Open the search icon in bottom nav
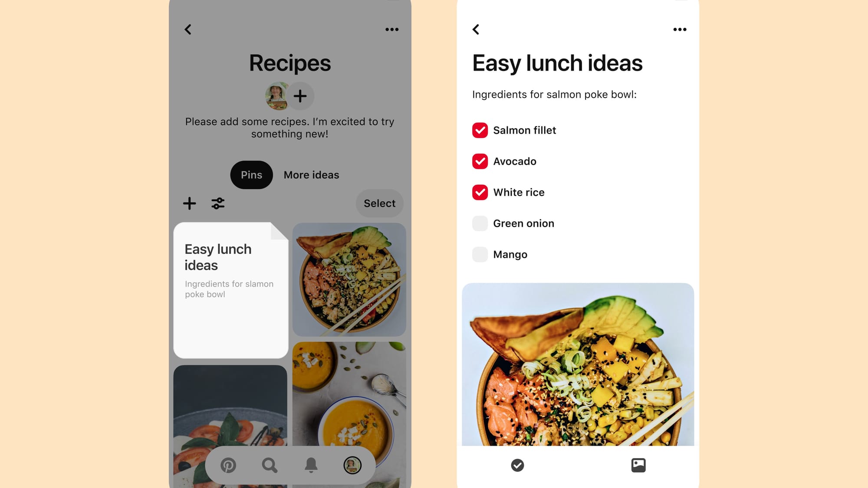 [269, 465]
